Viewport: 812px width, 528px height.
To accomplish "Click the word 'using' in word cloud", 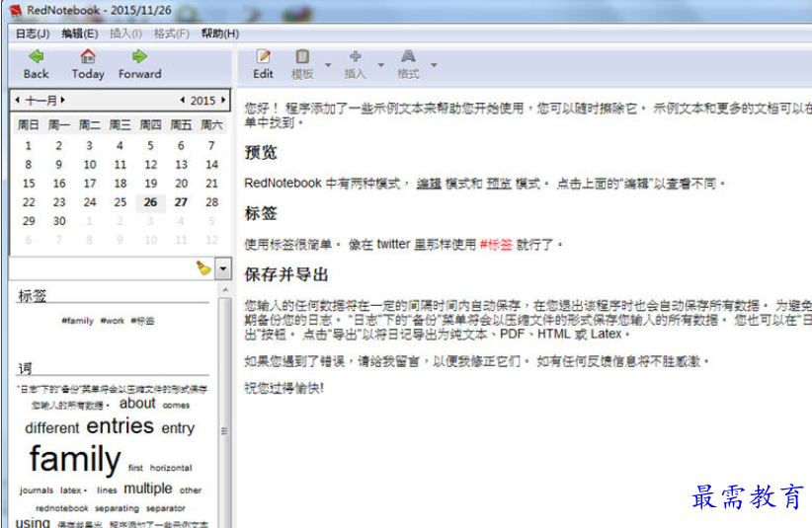I will [33, 522].
